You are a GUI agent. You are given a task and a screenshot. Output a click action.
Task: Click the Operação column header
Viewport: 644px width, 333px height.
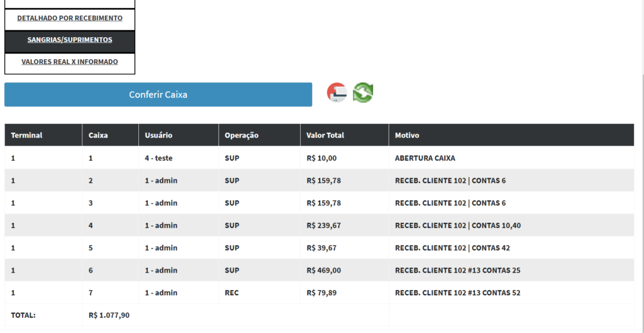tap(241, 135)
